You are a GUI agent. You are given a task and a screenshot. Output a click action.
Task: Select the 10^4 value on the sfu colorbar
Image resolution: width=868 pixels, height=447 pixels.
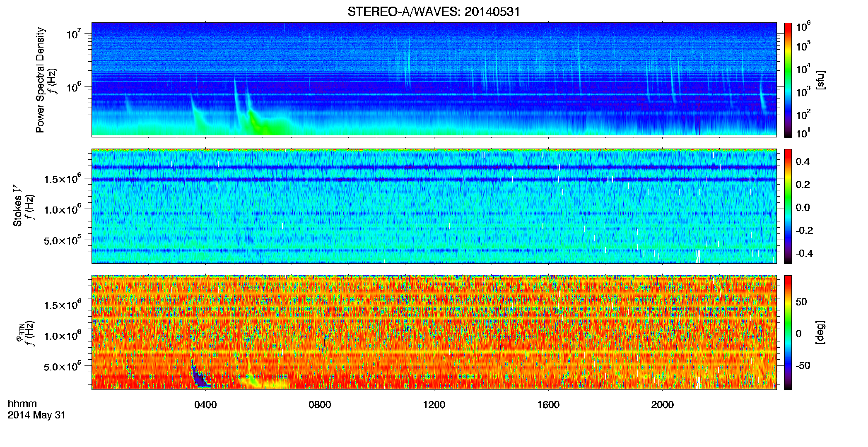pyautogui.click(x=803, y=69)
